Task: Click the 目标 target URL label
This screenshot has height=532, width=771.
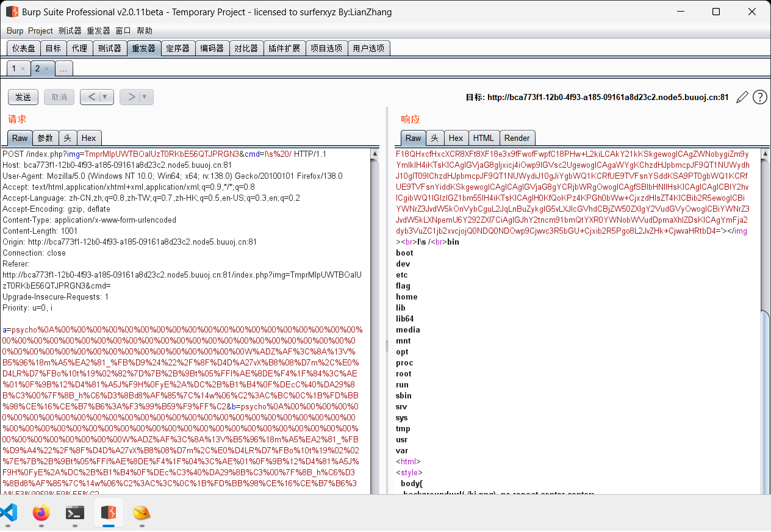Action: [x=597, y=97]
